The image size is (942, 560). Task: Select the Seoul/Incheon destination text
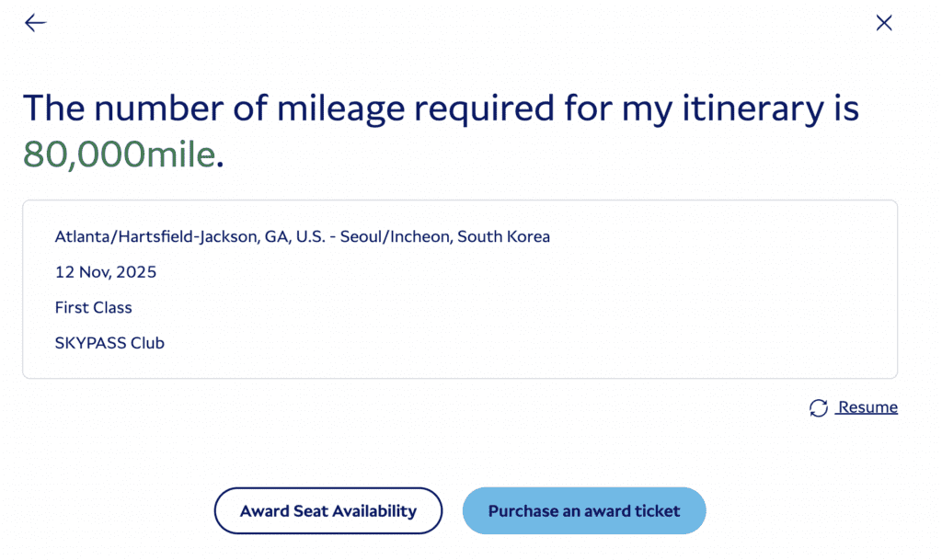coord(396,237)
